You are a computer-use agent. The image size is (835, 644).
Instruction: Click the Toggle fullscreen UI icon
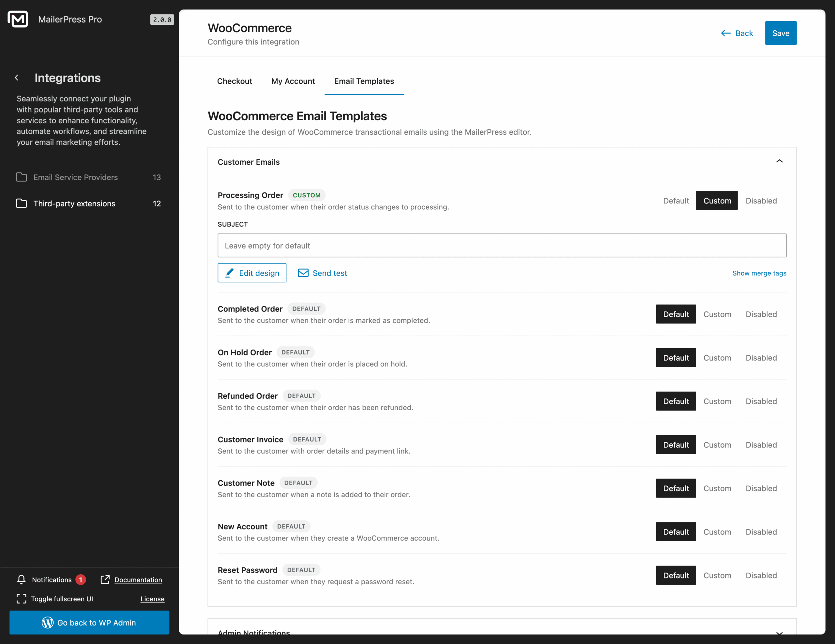pyautogui.click(x=22, y=599)
